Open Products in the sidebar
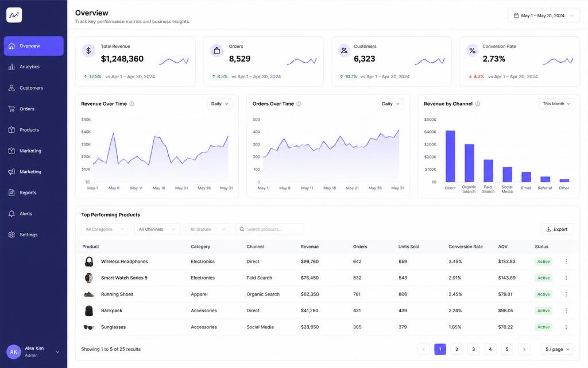 [x=34, y=130]
